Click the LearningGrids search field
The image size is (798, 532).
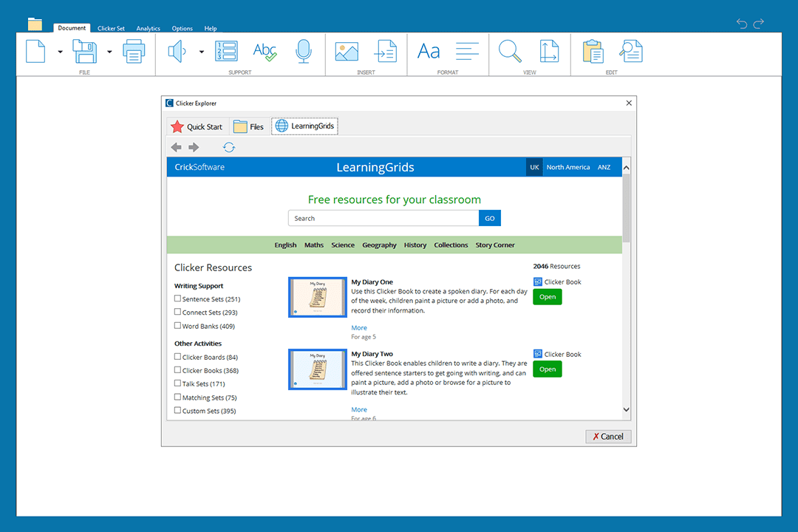pyautogui.click(x=383, y=218)
